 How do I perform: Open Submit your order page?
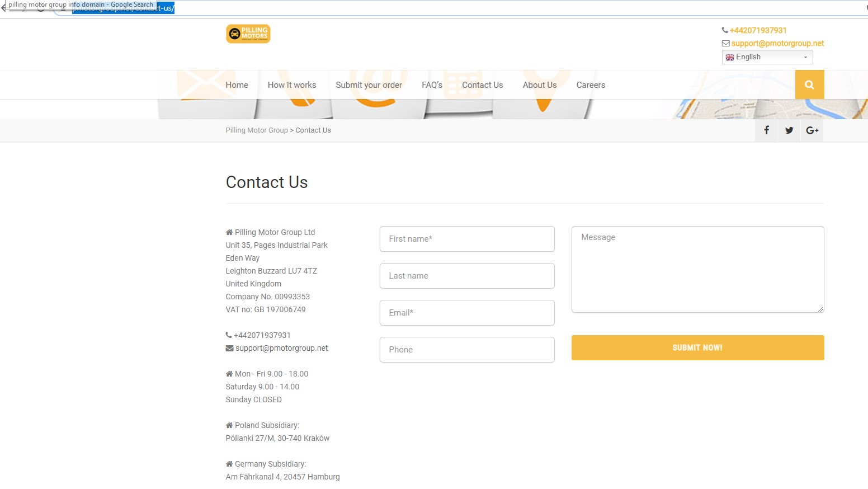[369, 85]
